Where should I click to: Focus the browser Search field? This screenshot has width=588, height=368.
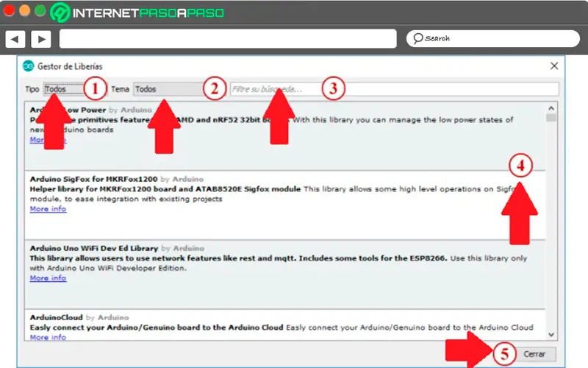click(x=493, y=39)
